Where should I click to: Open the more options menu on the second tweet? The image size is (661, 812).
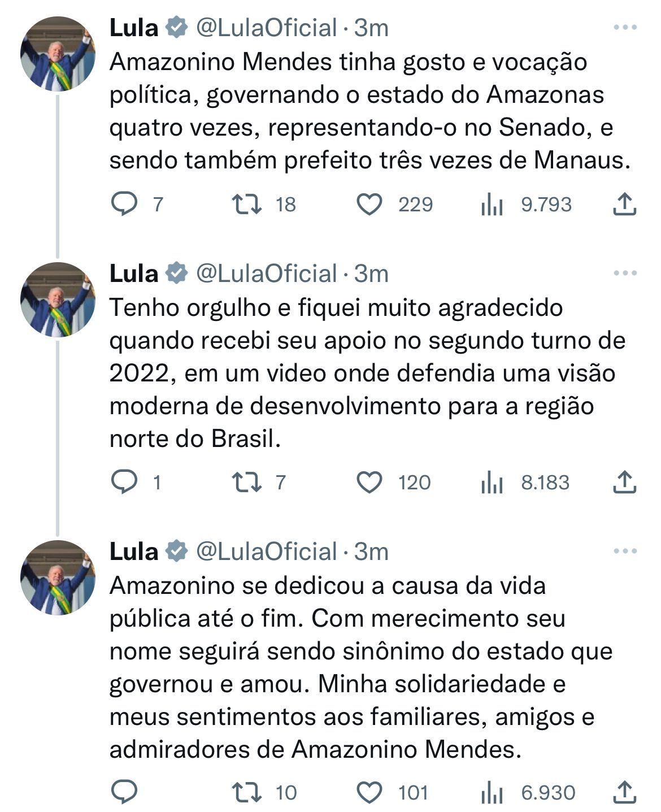[626, 274]
